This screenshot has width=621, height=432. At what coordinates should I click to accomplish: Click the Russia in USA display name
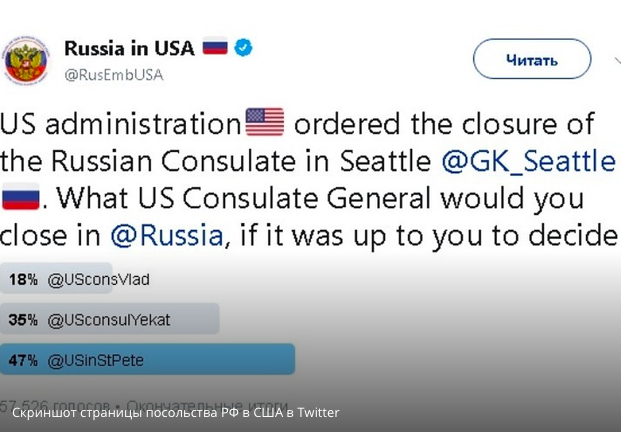(x=130, y=48)
